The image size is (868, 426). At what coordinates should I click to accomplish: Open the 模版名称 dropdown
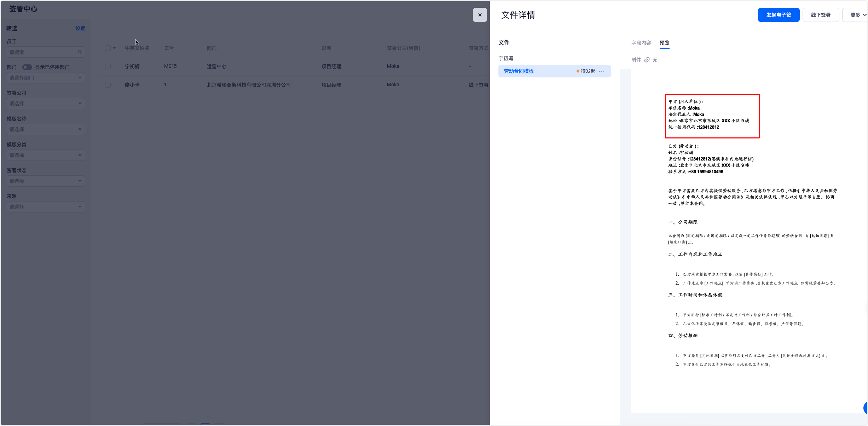45,129
